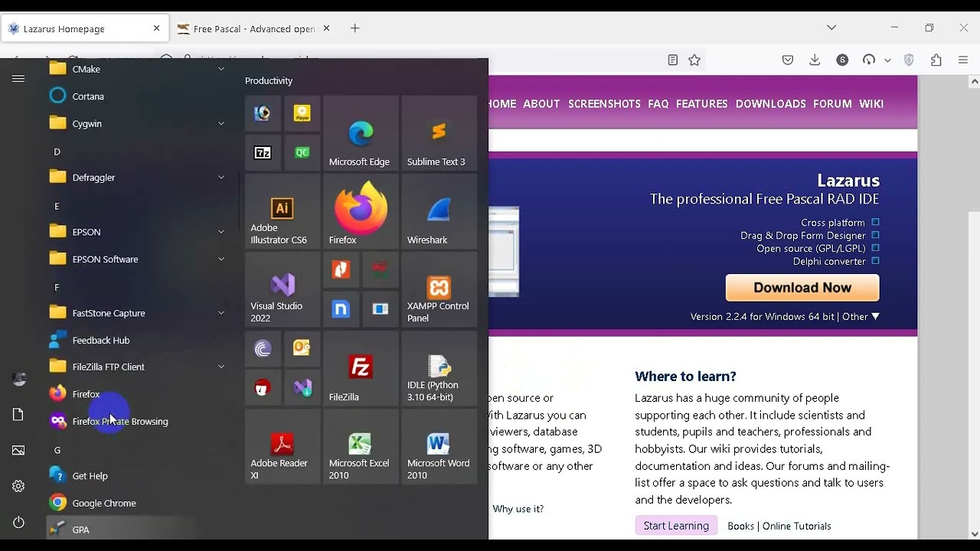980x551 pixels.
Task: Open FEATURES in Lazarus site menu
Action: click(701, 103)
